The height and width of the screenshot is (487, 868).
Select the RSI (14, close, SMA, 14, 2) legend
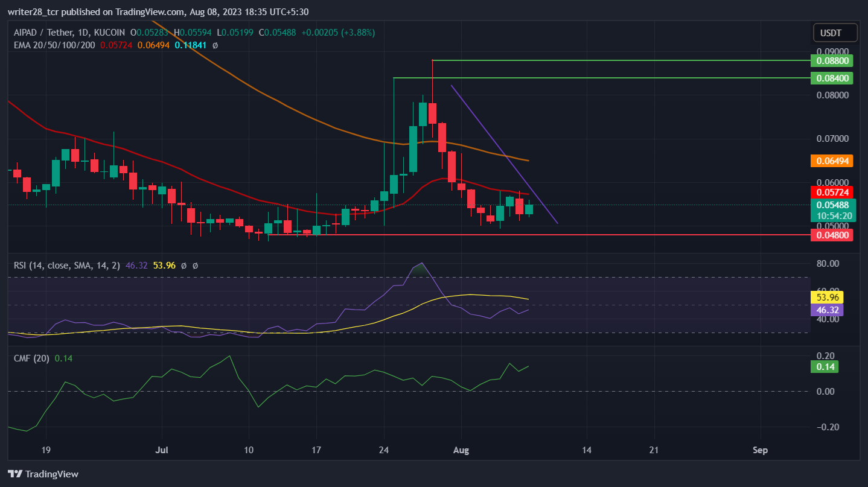pos(68,265)
